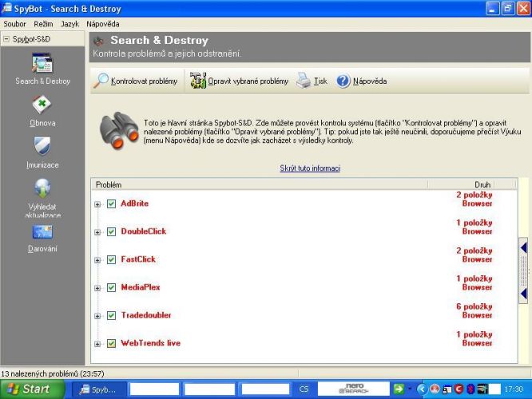Uncheck the WebTrends live checkbox
The image size is (532, 399).
click(x=111, y=343)
